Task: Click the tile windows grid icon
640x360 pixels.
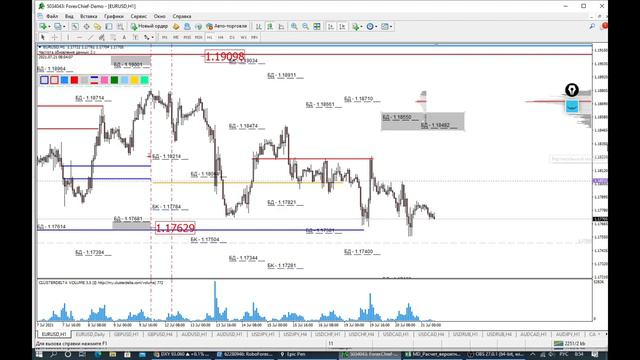Action: (317, 27)
